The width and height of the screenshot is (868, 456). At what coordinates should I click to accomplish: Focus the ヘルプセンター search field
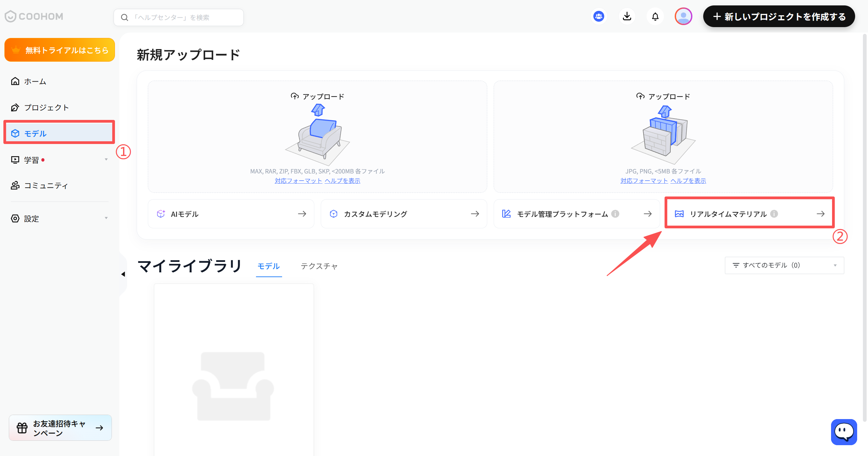click(x=179, y=17)
